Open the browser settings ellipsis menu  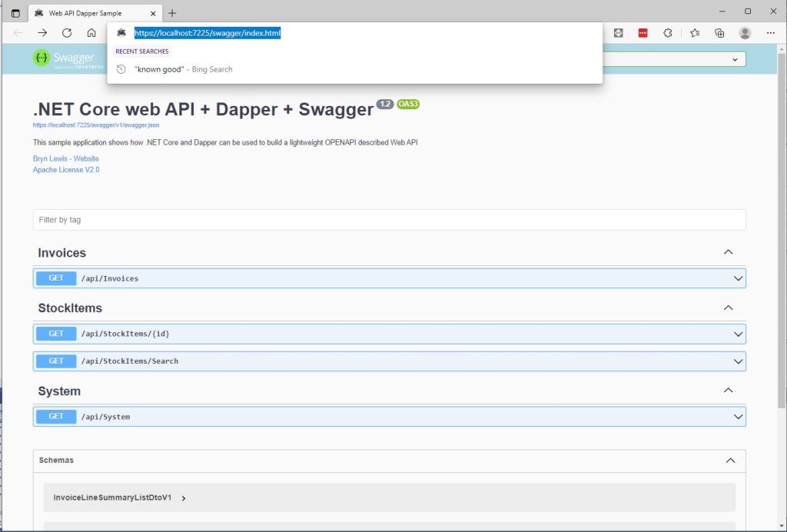point(771,33)
